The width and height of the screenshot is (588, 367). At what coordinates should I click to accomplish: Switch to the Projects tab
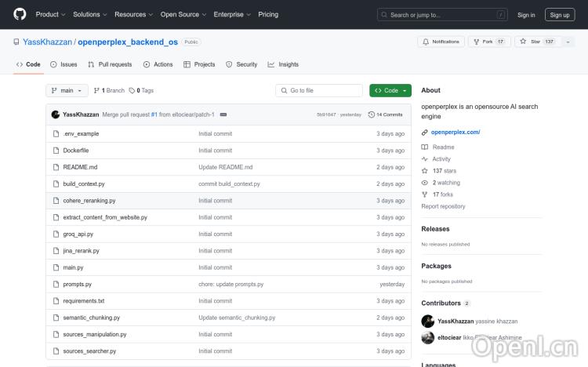(199, 64)
